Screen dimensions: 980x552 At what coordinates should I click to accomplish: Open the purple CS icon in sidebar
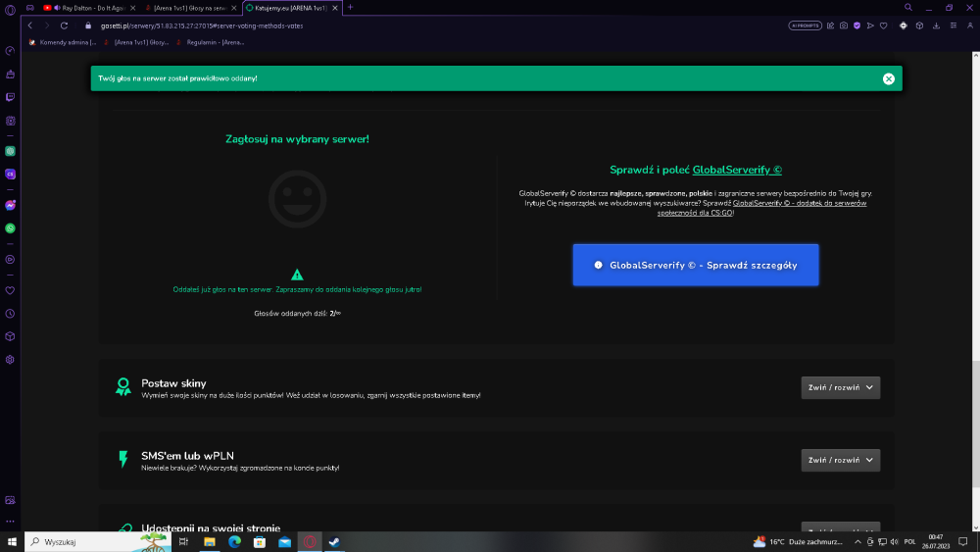click(x=10, y=175)
